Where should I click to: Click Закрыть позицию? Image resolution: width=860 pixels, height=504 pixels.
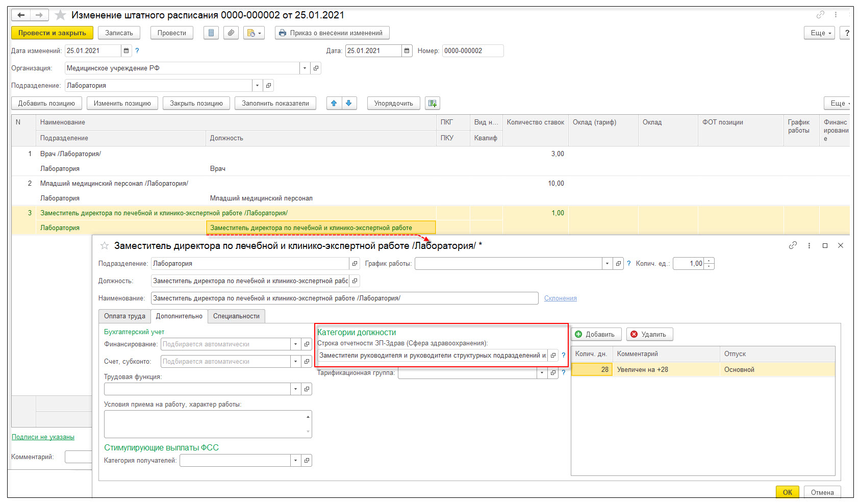(x=196, y=103)
